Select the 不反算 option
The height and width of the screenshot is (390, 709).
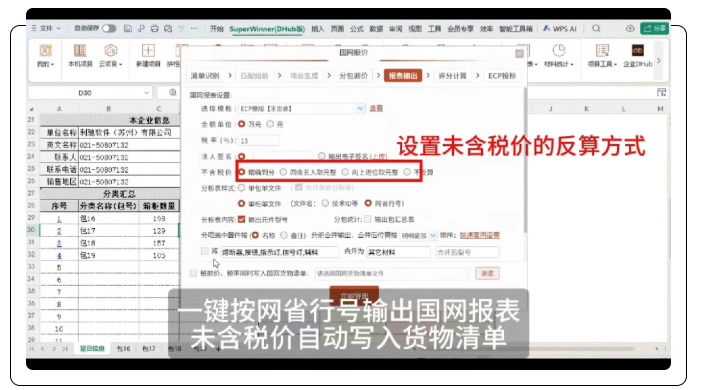point(407,172)
